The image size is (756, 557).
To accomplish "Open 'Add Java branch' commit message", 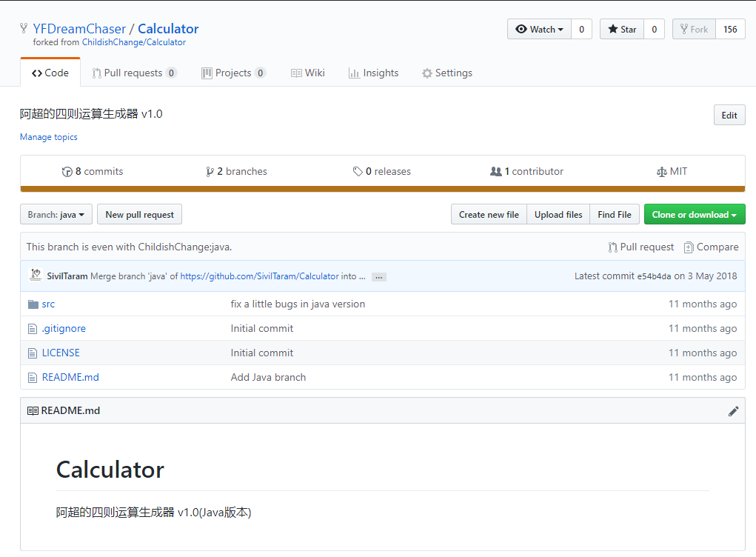I will click(x=268, y=378).
